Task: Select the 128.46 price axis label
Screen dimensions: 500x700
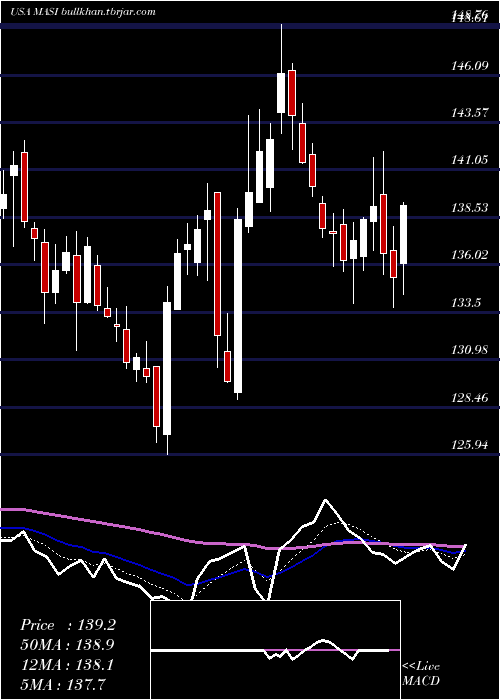Action: (x=469, y=397)
